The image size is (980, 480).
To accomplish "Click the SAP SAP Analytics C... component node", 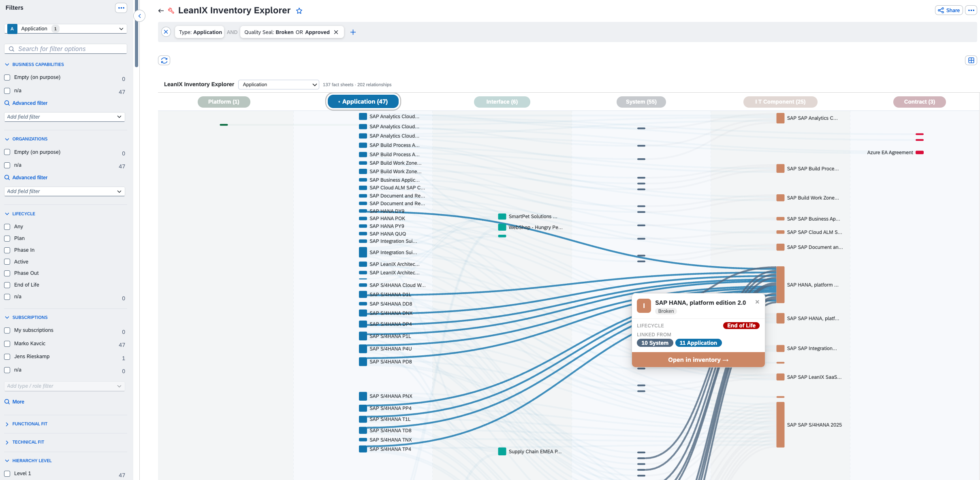I will point(780,118).
